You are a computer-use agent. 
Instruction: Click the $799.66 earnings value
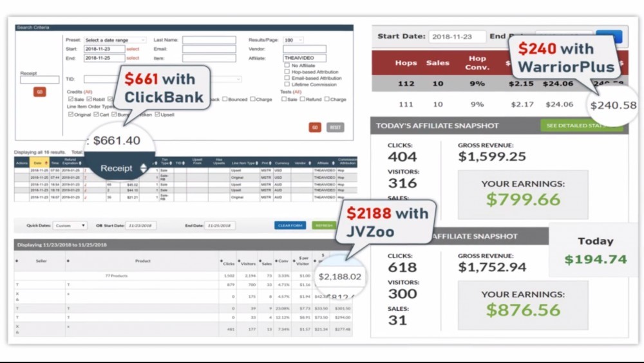(x=523, y=199)
